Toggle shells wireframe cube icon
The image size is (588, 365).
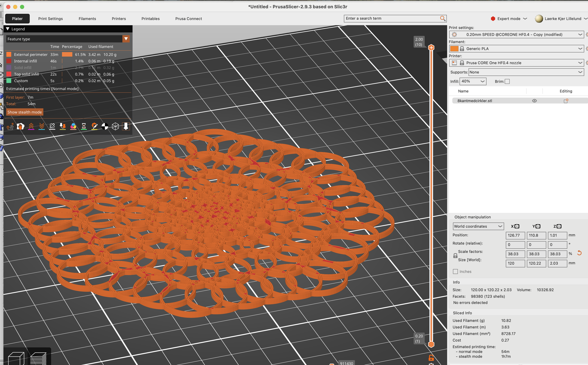tap(115, 126)
